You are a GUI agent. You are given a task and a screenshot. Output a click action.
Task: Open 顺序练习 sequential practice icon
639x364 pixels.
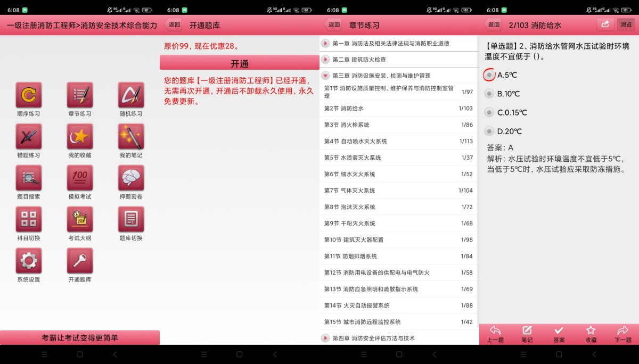[x=29, y=95]
